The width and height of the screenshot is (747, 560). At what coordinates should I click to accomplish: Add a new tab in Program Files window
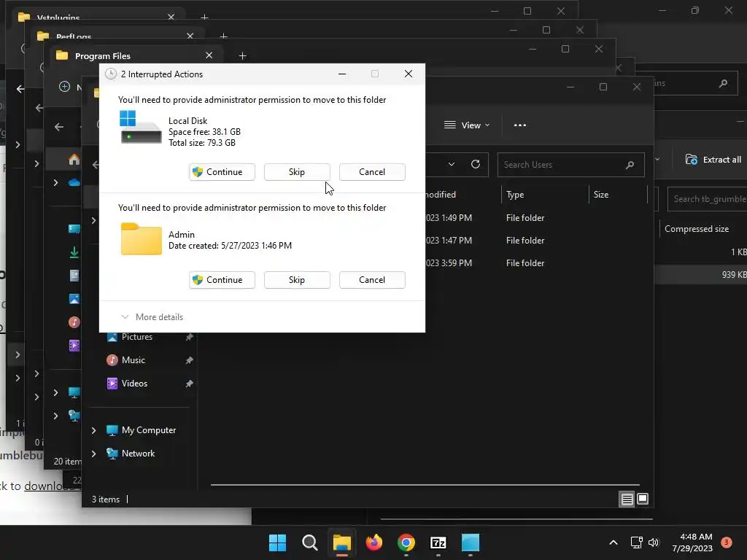pos(242,55)
